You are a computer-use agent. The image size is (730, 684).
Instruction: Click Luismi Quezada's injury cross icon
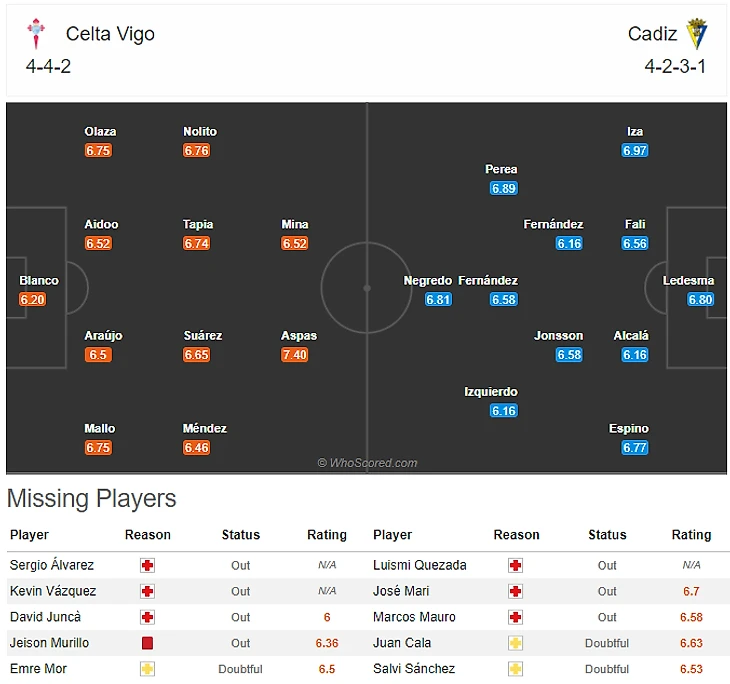click(x=516, y=565)
